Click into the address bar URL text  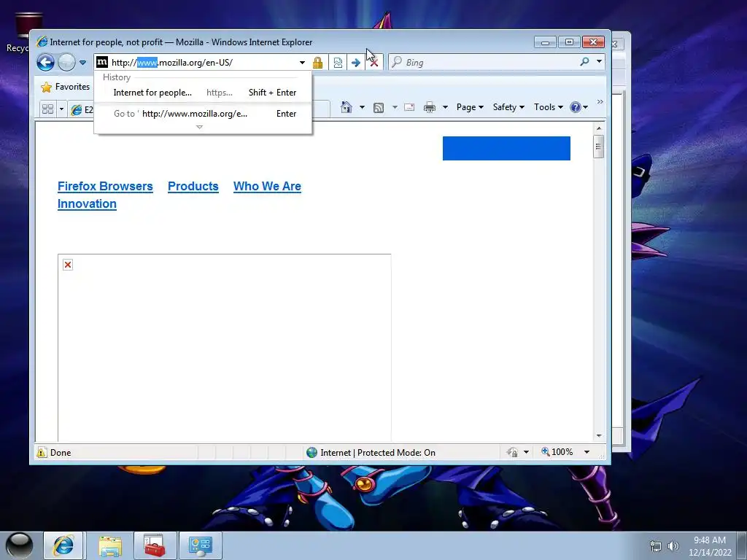(x=172, y=63)
